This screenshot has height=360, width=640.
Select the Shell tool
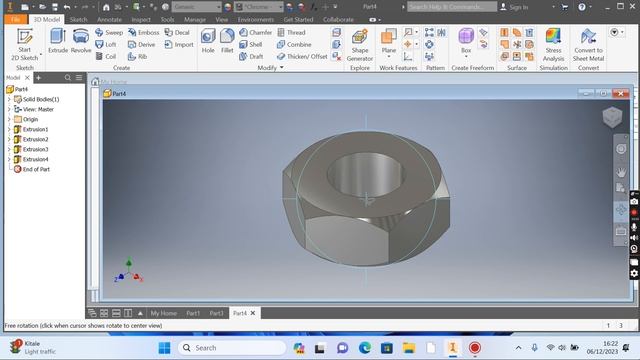coord(251,44)
